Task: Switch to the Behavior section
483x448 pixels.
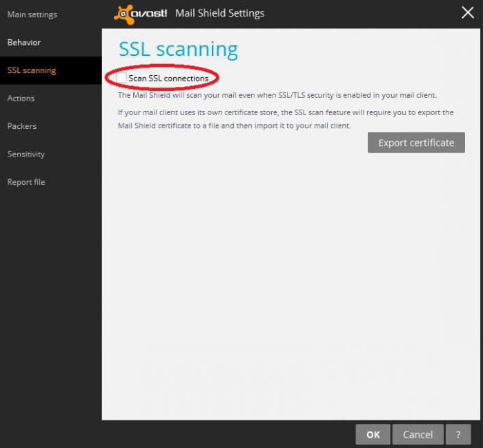Action: [x=24, y=43]
